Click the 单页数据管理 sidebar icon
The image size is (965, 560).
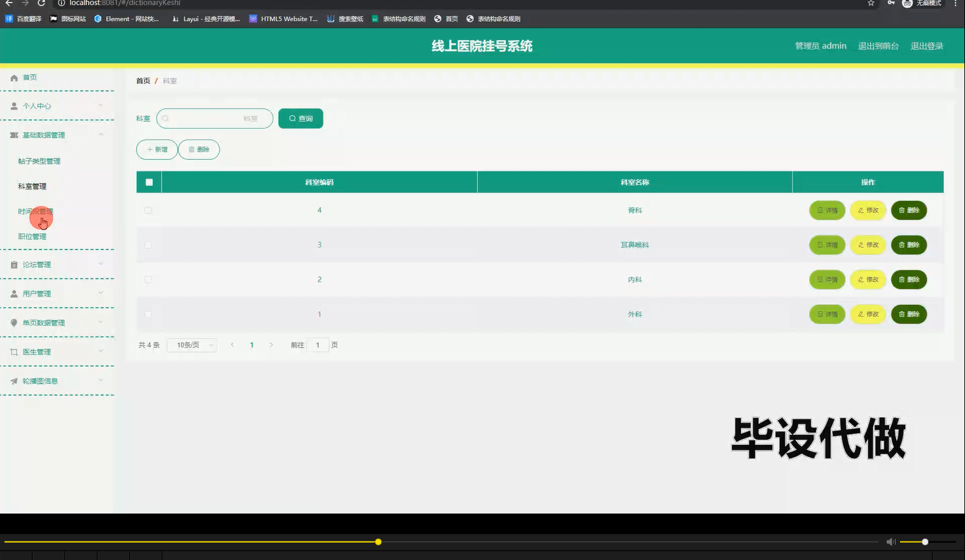(14, 323)
